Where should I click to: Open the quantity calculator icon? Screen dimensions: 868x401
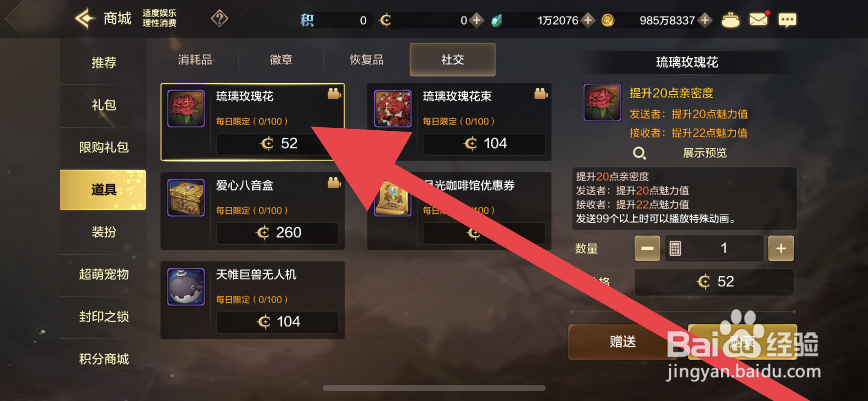pos(675,249)
